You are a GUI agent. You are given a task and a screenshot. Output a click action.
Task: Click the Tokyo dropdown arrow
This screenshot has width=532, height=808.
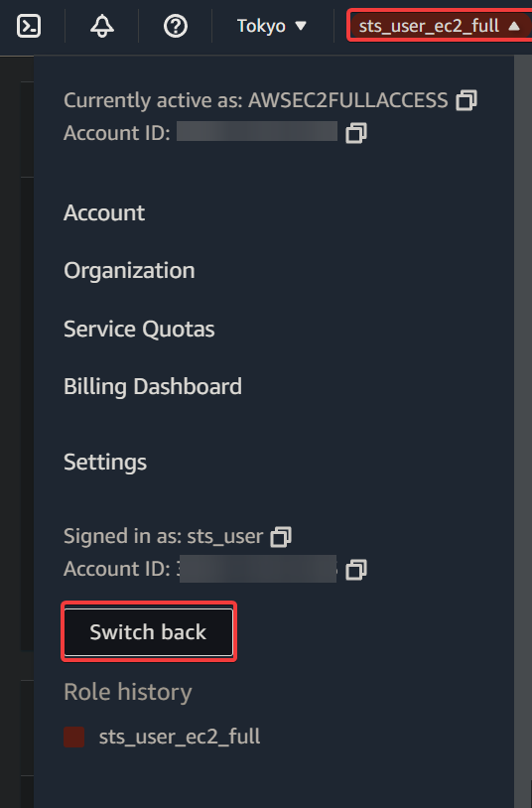(x=301, y=26)
